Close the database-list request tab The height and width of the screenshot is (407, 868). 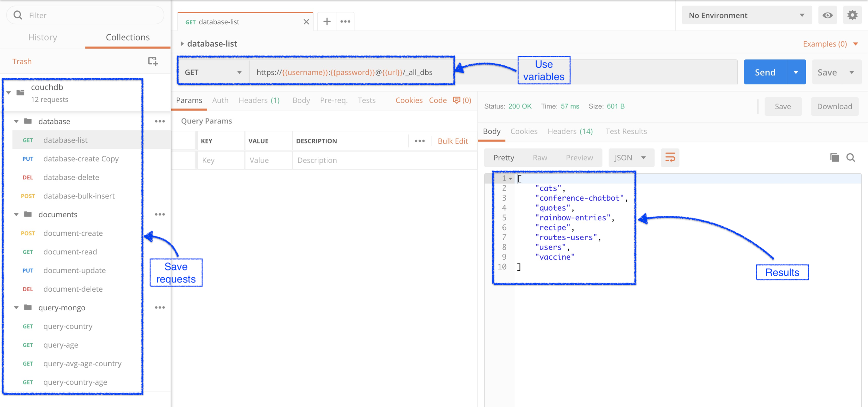(306, 22)
